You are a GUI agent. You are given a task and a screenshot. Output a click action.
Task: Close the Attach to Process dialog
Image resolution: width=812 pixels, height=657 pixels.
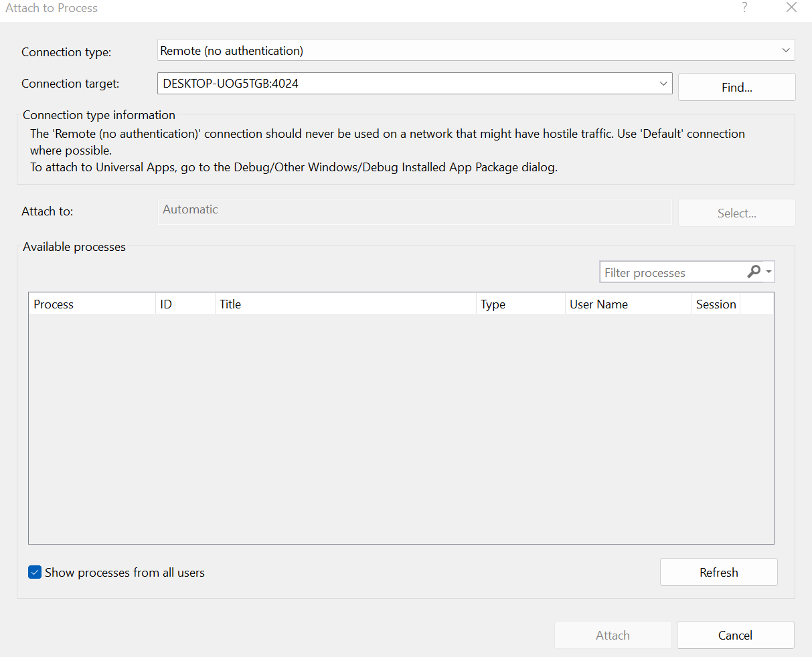(791, 8)
